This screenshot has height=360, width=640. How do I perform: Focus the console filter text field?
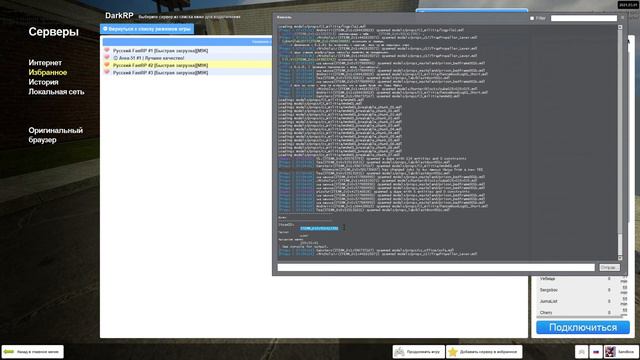point(584,18)
